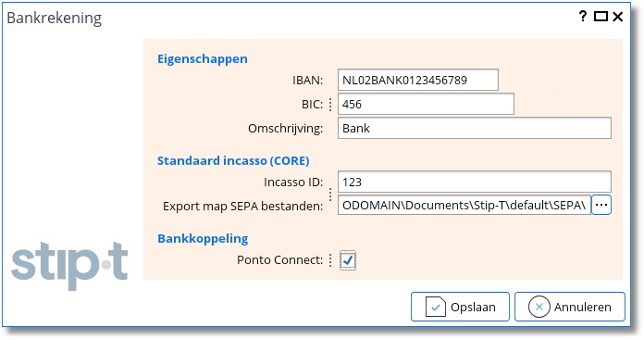This screenshot has height=340, width=644.
Task: Click the Omschrijving field containing Bank
Action: tap(475, 128)
